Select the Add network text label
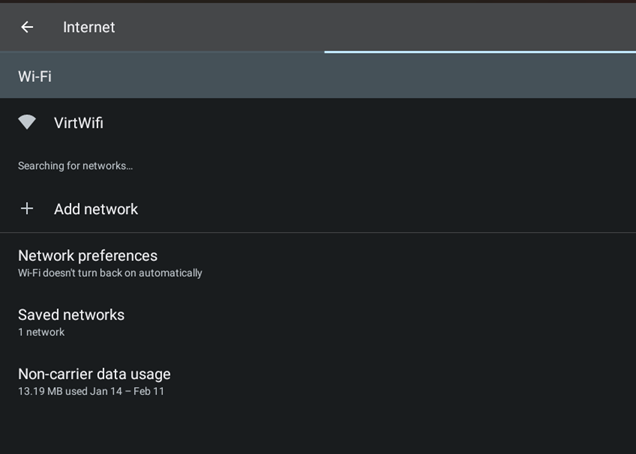The height and width of the screenshot is (454, 636). click(96, 209)
